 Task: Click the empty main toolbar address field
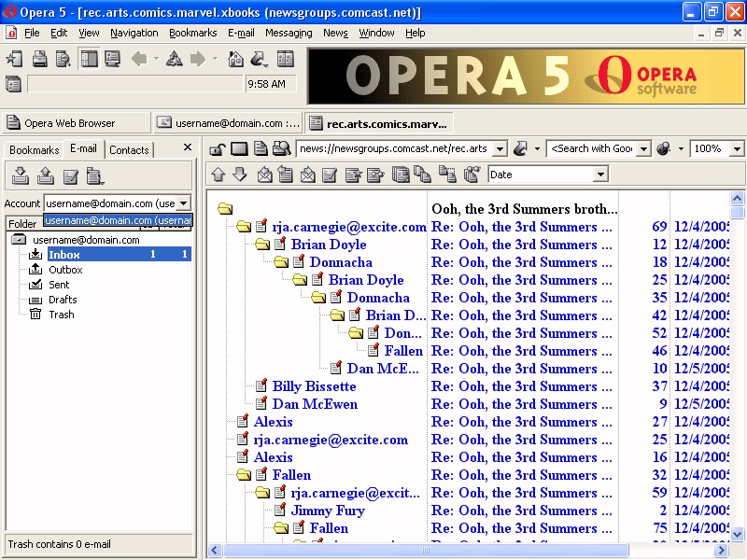pos(135,84)
